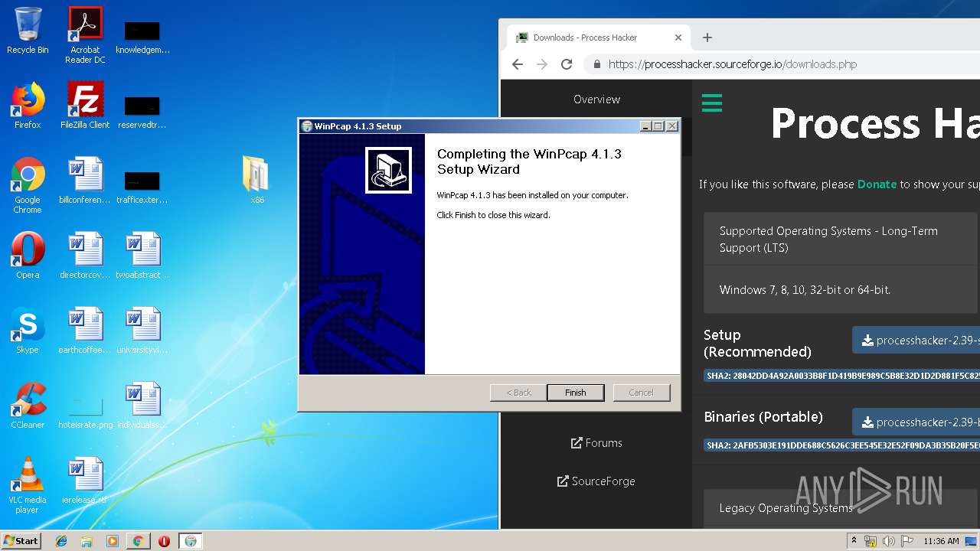Screen dimensions: 980x551
Task: Select the trafficexter... desktop file
Action: 142,187
